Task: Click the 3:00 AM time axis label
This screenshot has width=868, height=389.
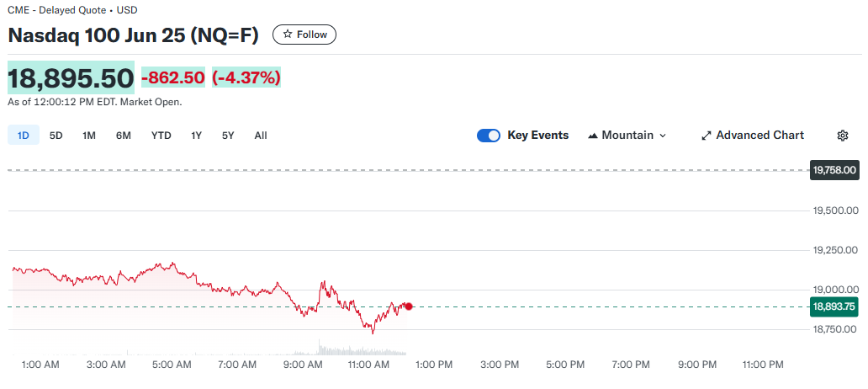Action: (x=107, y=365)
